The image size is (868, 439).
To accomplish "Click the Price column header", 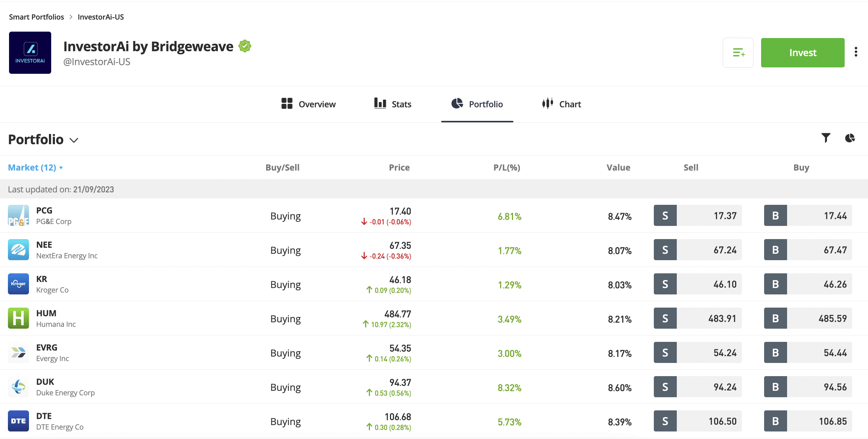I will (x=399, y=168).
